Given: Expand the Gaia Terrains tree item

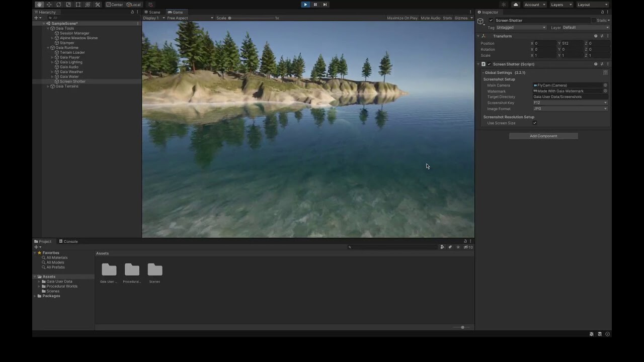Looking at the screenshot, I should (47, 86).
